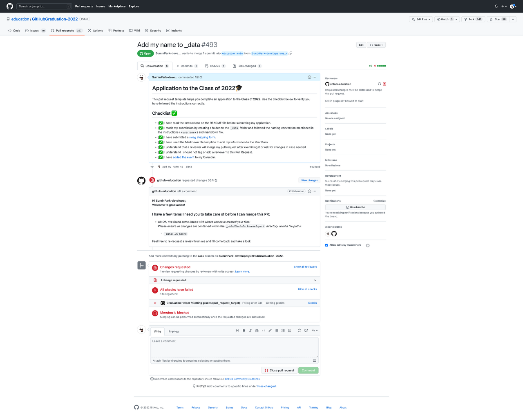Open Details link for Graduation Helper check
523x420 pixels.
tap(313, 303)
